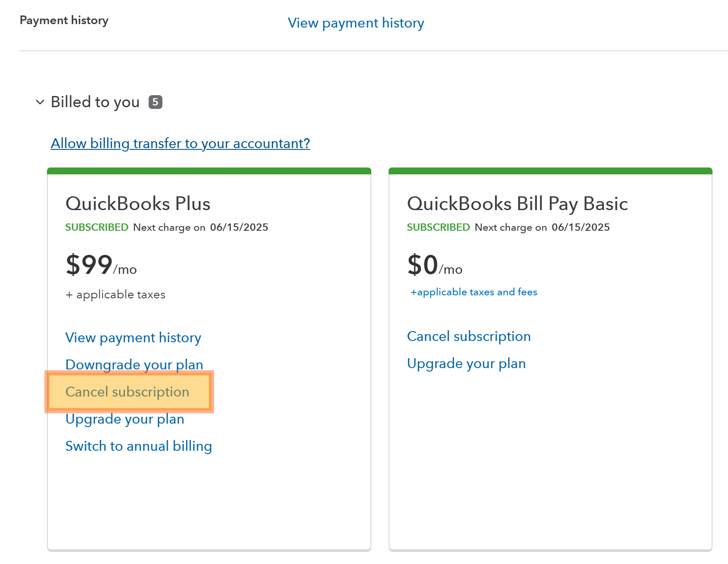
Task: Click Allow billing transfer to your accountant
Action: click(180, 143)
